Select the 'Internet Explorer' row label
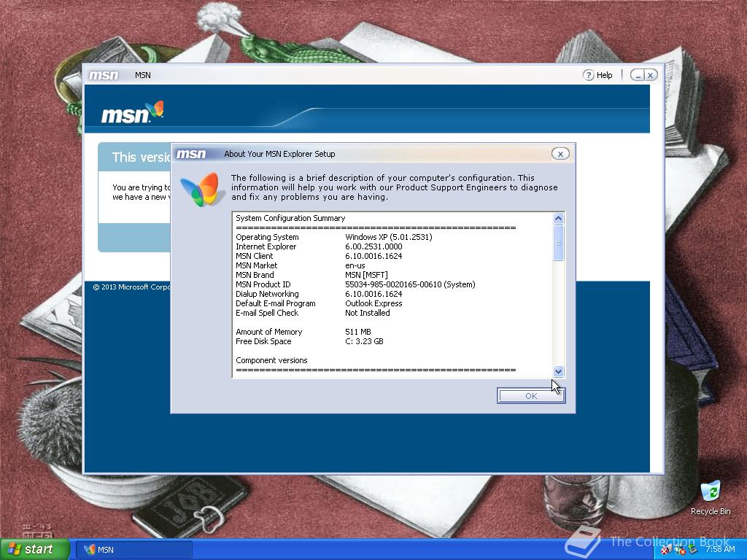747x560 pixels. [x=266, y=246]
